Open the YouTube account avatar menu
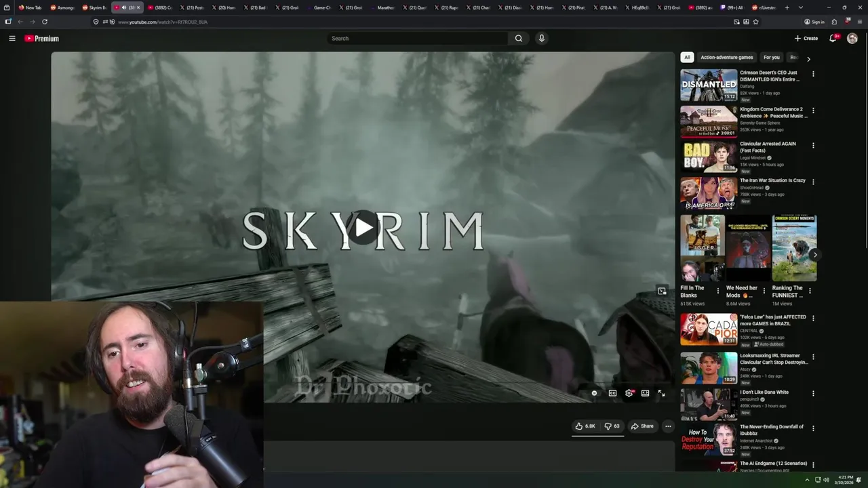 click(852, 39)
